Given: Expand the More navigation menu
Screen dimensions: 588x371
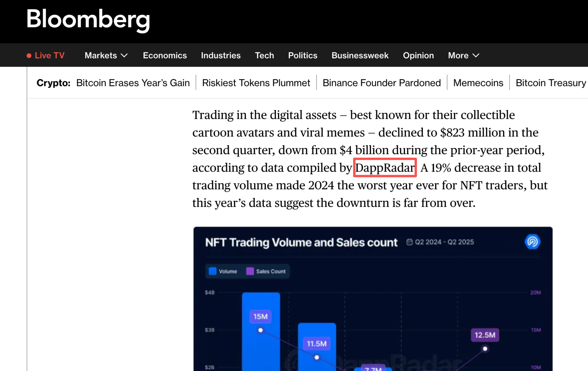Looking at the screenshot, I should (463, 55).
